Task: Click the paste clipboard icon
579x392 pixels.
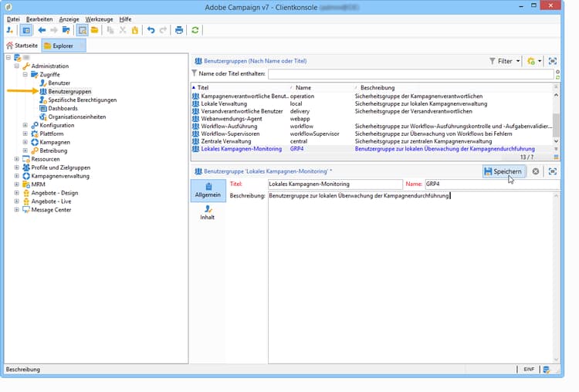Action: point(135,30)
